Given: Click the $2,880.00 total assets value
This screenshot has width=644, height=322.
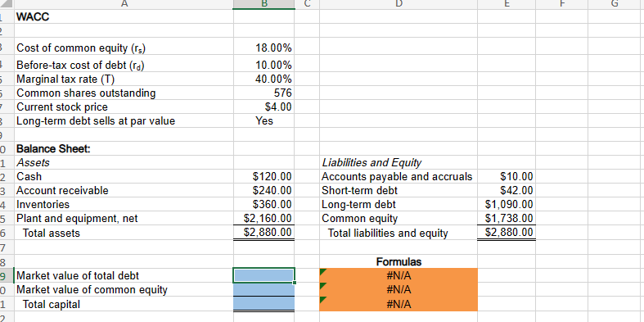Looking at the screenshot, I should point(264,233).
